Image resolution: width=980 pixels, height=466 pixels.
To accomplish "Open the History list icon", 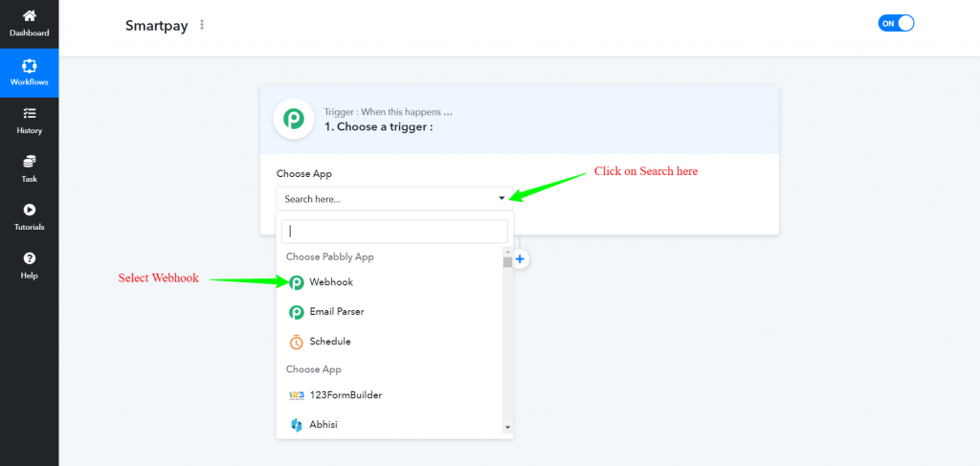I will click(30, 113).
